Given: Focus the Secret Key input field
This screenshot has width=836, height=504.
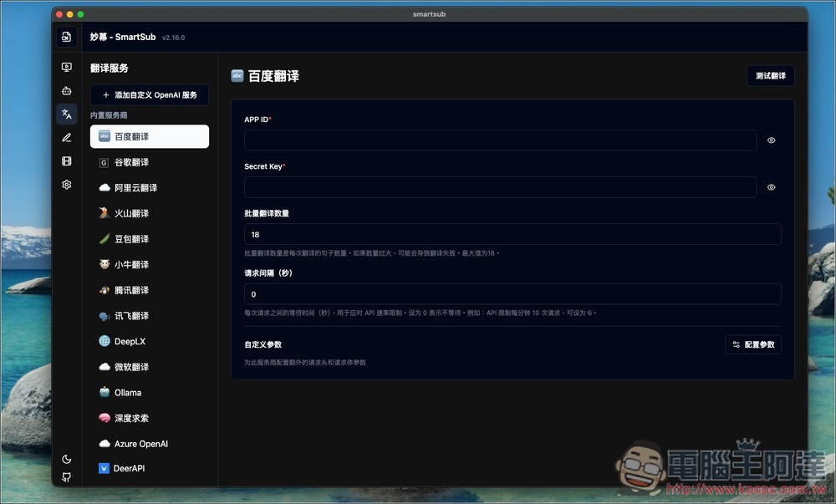Looking at the screenshot, I should pos(500,187).
